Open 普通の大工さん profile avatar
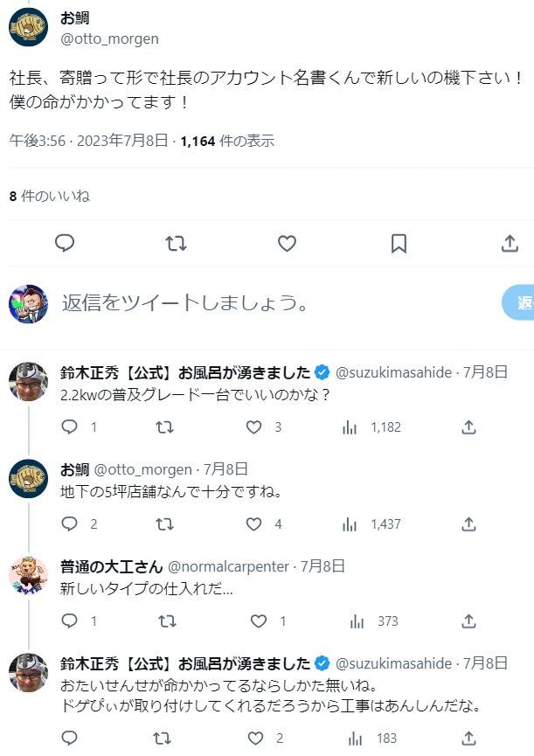The width and height of the screenshot is (534, 756). click(28, 574)
